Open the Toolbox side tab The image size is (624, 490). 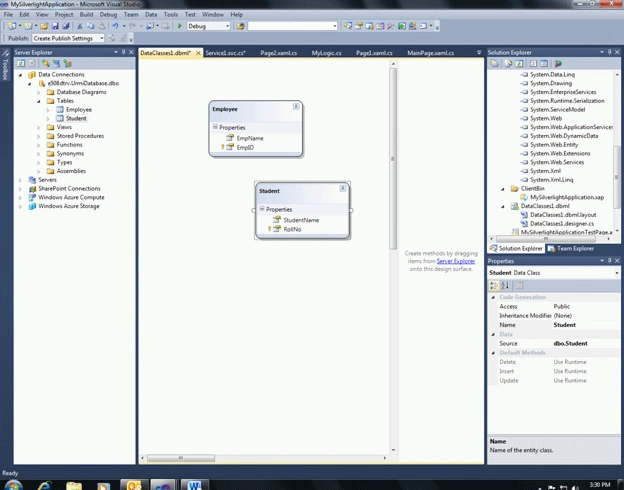(5, 64)
